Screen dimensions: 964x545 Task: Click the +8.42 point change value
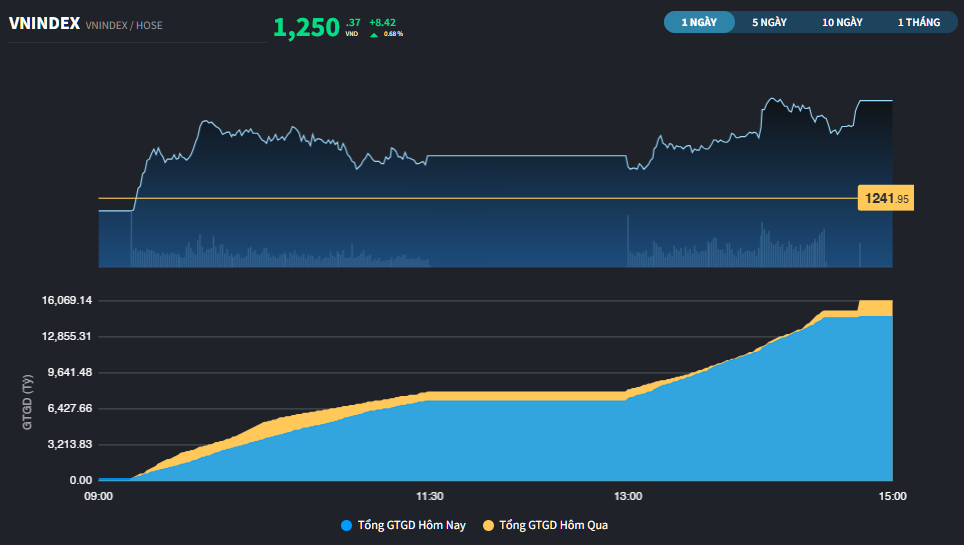pos(382,21)
